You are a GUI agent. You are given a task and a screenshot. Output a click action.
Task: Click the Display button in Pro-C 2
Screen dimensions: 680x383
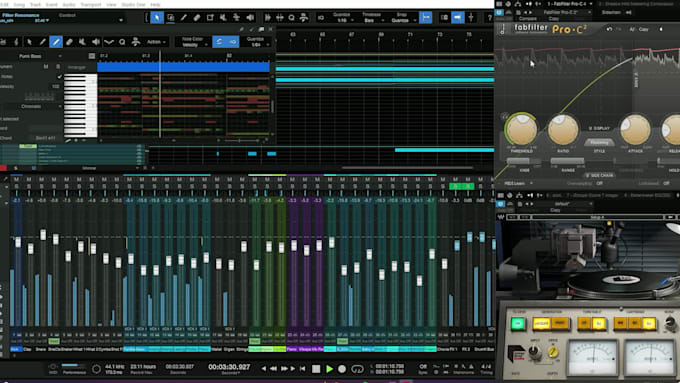[x=599, y=128]
